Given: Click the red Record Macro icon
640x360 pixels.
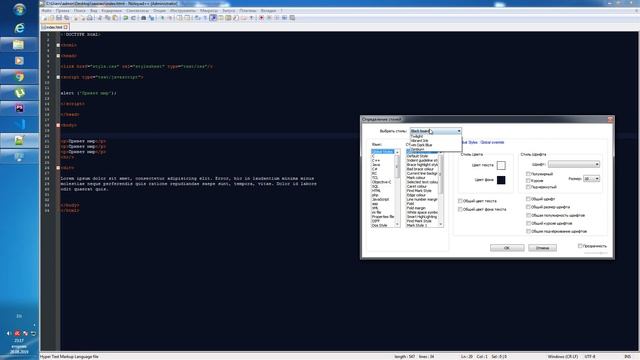Looking at the screenshot, I should 262,18.
